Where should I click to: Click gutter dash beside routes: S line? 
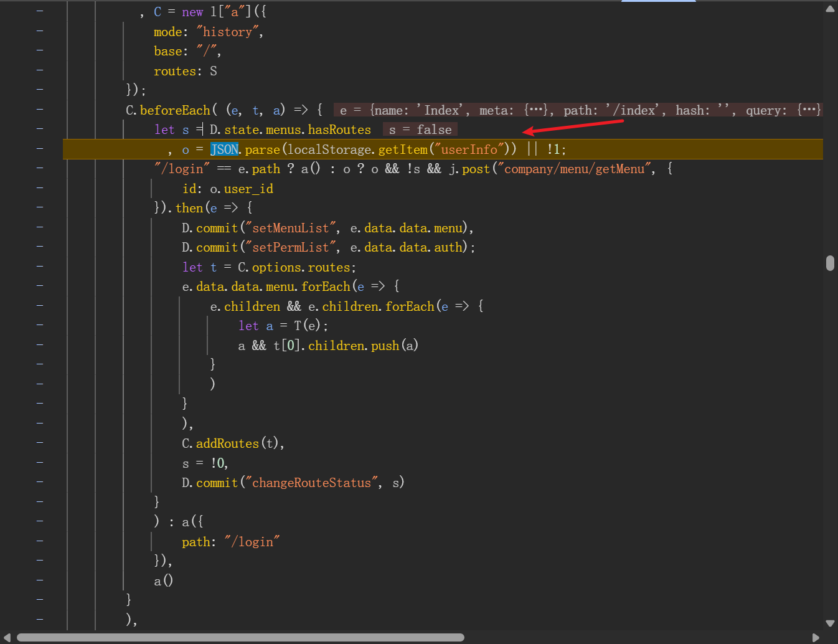[x=40, y=70]
